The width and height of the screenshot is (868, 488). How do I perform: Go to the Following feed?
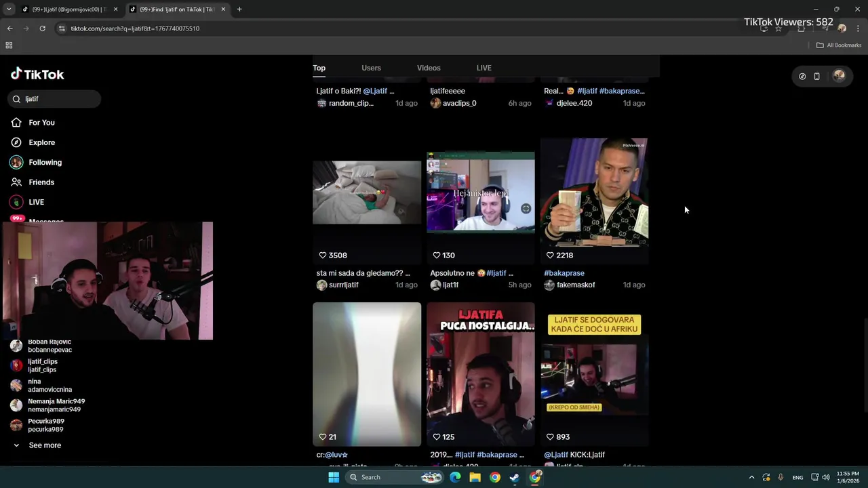click(x=36, y=162)
